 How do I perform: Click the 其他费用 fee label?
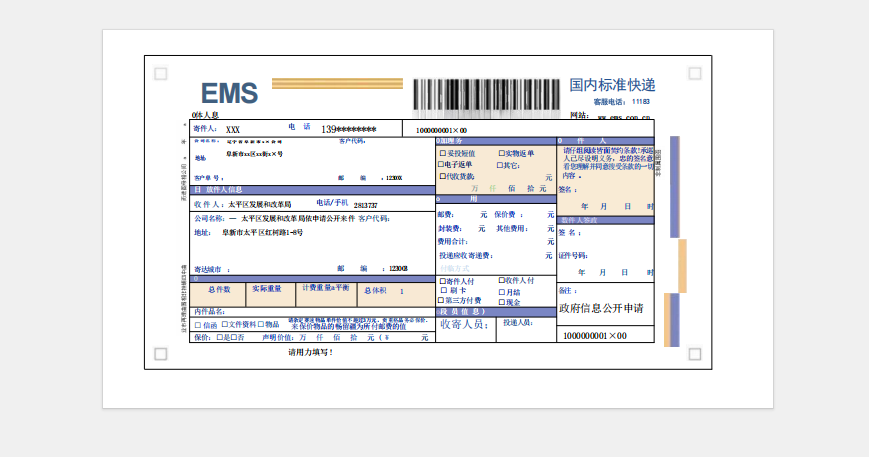tap(512, 228)
